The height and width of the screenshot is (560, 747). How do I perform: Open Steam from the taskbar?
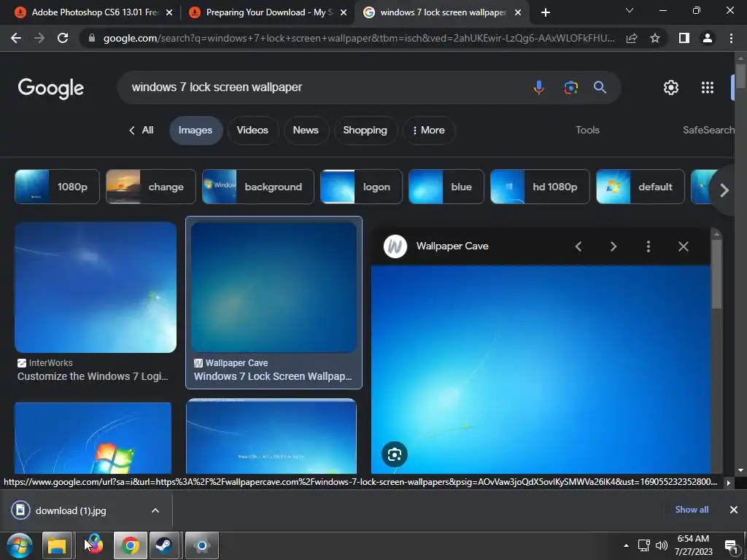pyautogui.click(x=164, y=545)
